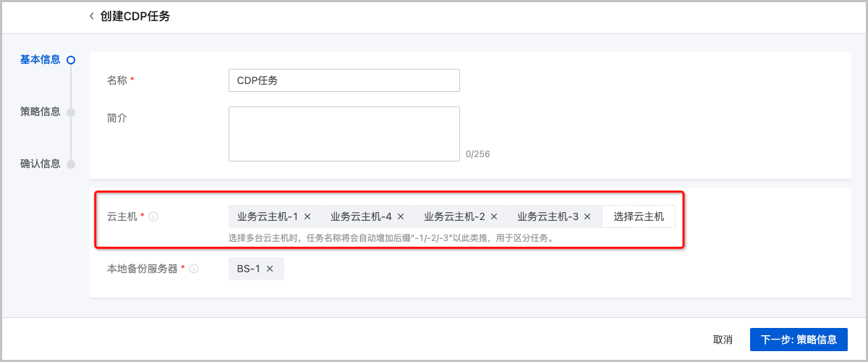Open the 选择云主机 selector

pyautogui.click(x=639, y=216)
